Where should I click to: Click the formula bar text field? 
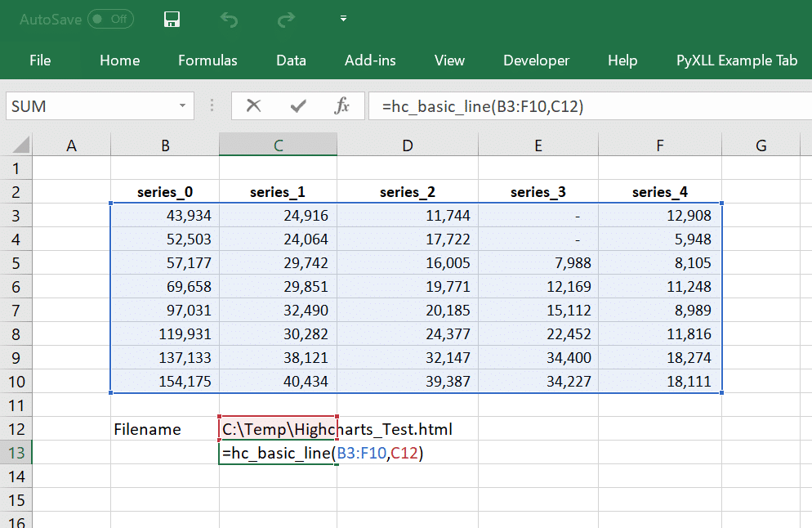590,106
